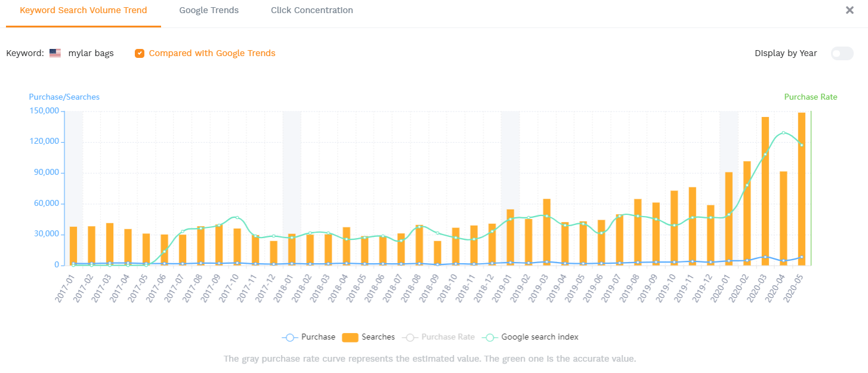
Task: Close the keyword trend panel
Action: click(x=850, y=10)
